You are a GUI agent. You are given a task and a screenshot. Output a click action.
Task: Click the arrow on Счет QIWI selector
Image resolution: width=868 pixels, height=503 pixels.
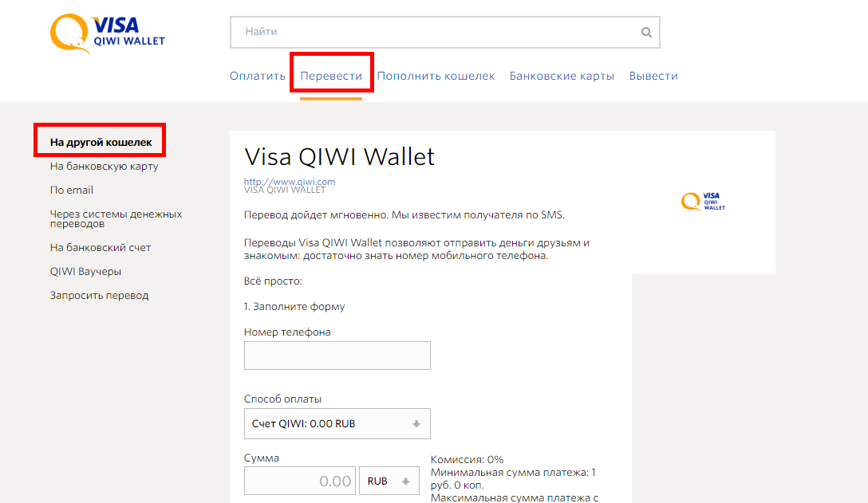416,424
